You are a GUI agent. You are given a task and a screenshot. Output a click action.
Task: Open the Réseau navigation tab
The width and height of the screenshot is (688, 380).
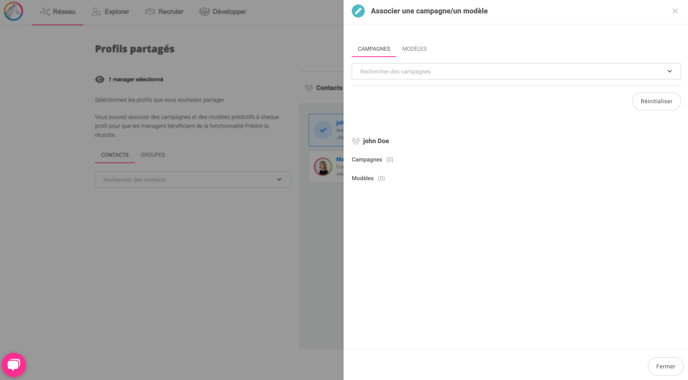click(57, 12)
